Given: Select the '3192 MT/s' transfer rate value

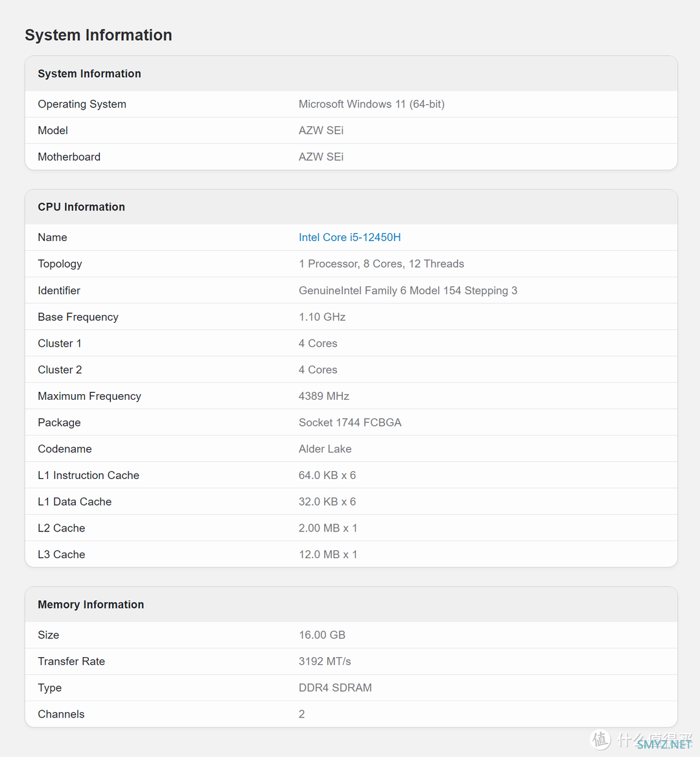Looking at the screenshot, I should point(325,662).
